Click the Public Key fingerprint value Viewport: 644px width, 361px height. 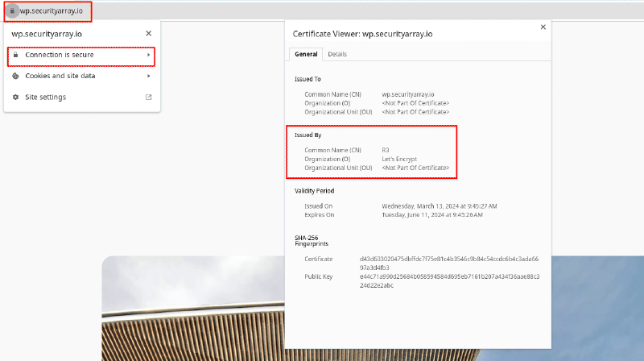coord(449,280)
